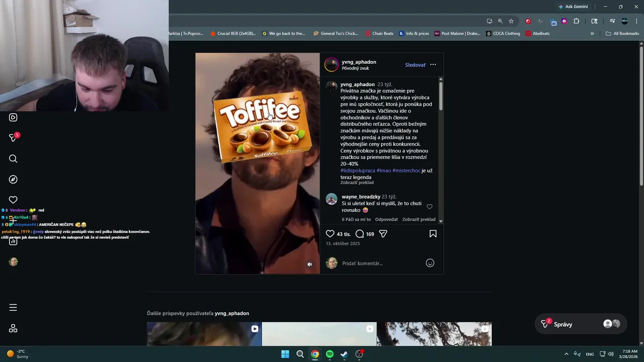The height and width of the screenshot is (362, 644).
Task: Open third reel thumbnail with pine trees
Action: [434, 334]
